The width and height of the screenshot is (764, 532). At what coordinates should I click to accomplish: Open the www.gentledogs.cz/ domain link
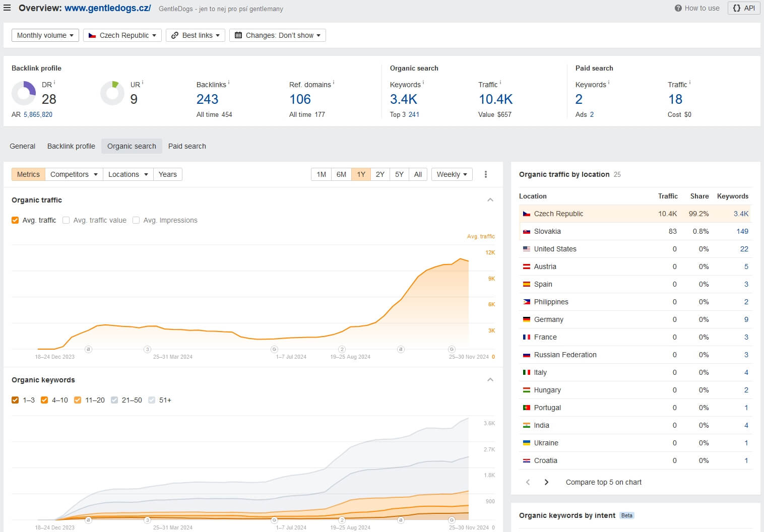click(x=108, y=8)
